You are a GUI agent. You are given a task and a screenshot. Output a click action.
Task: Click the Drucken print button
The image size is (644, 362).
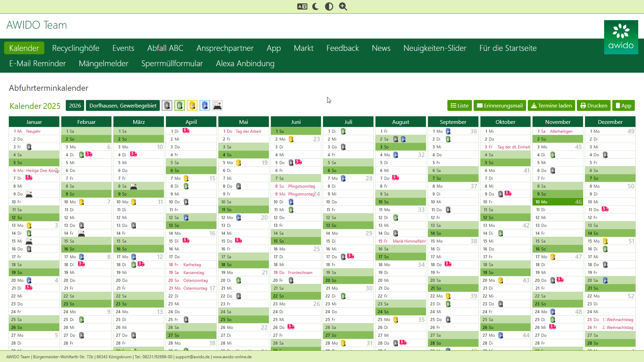pyautogui.click(x=594, y=105)
